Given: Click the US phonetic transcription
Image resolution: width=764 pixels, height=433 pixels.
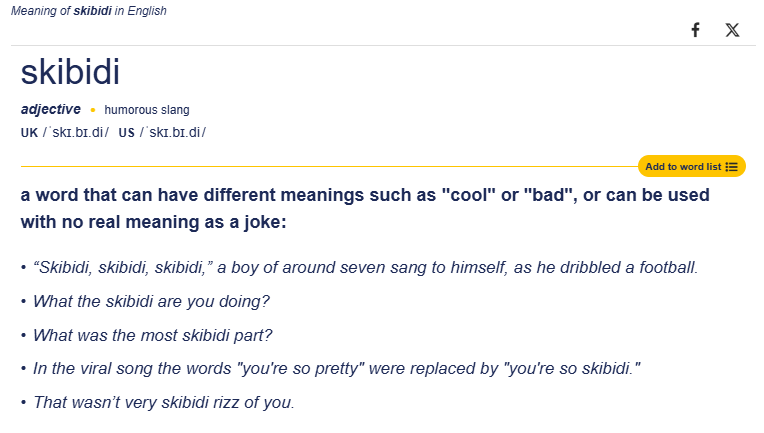Looking at the screenshot, I should [x=173, y=133].
